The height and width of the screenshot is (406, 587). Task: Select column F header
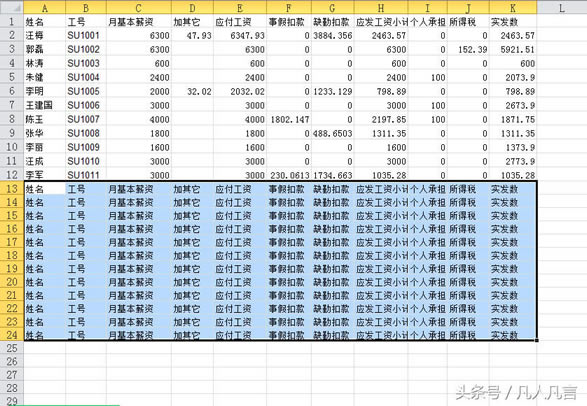289,8
